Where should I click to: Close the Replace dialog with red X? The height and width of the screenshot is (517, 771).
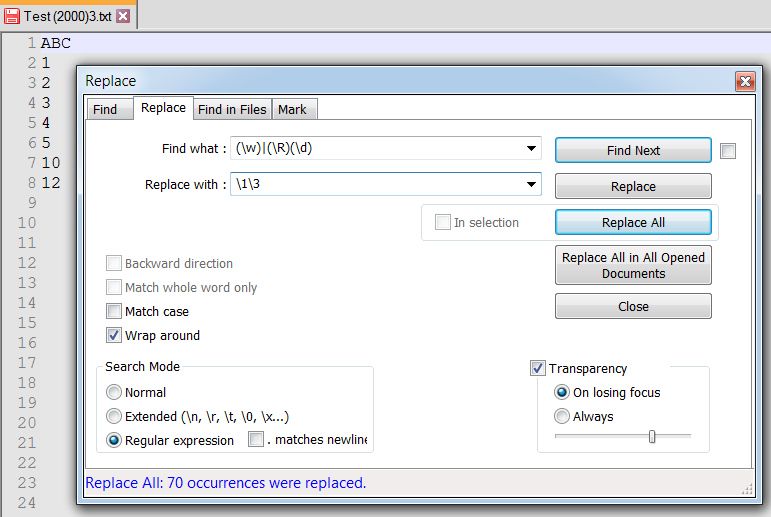point(745,81)
